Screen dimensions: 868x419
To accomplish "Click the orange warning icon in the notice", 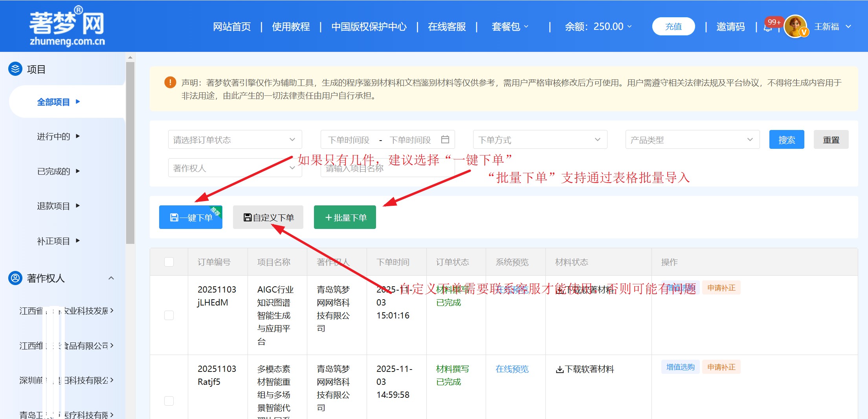I will tap(170, 82).
